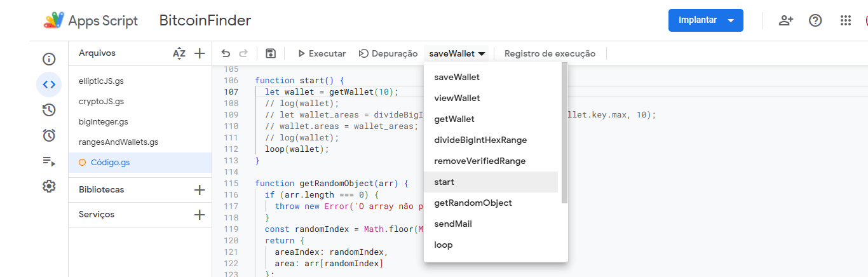Open the Executions list icon
The width and height of the screenshot is (868, 277).
(49, 161)
